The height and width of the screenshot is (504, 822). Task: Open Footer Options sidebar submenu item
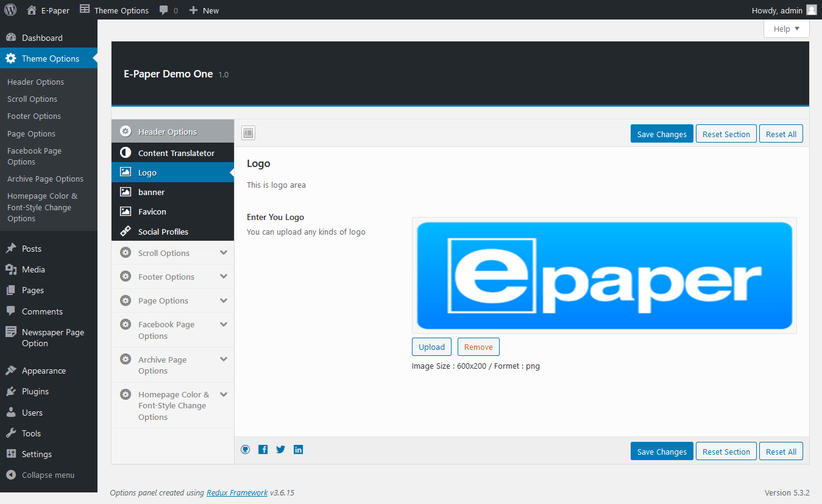click(34, 116)
